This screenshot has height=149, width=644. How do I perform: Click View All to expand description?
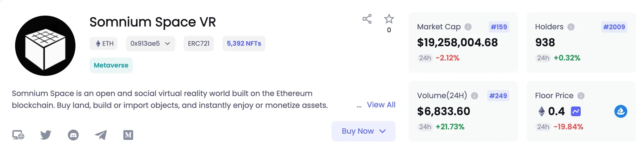click(x=381, y=105)
